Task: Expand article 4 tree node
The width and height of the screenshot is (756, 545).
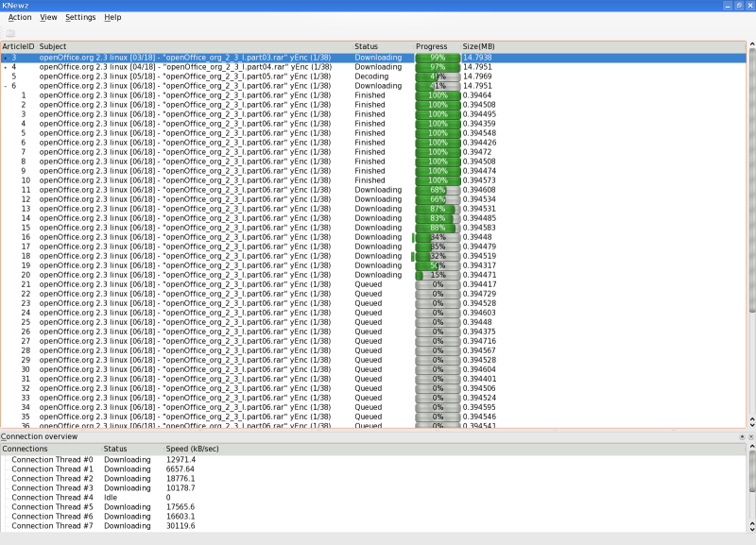Action: (6, 67)
